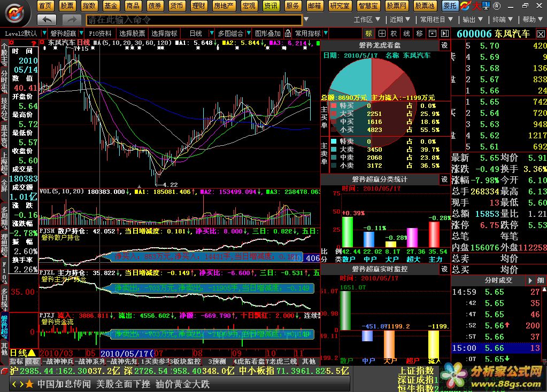Open the command history dropdown arrow
The image size is (547, 392).
(x=306, y=20)
